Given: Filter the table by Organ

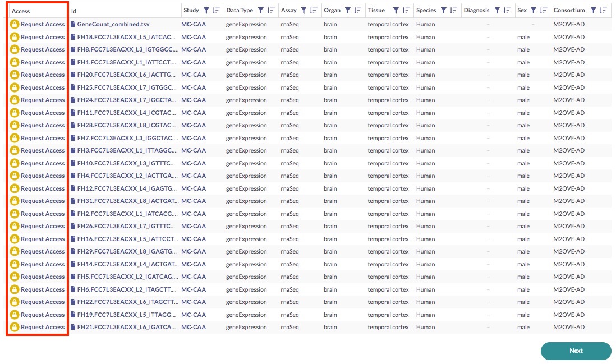Looking at the screenshot, I should 347,11.
